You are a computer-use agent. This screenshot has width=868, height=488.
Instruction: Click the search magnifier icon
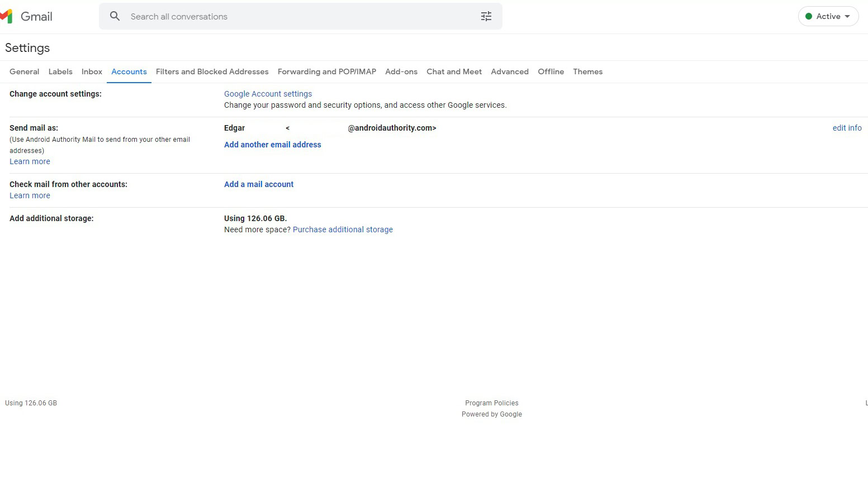[115, 16]
